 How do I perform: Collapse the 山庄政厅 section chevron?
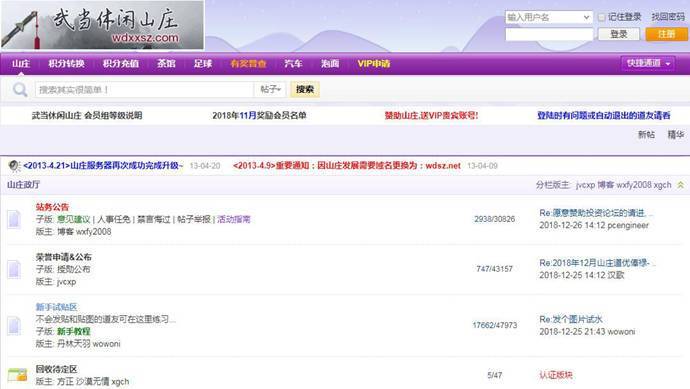click(680, 185)
